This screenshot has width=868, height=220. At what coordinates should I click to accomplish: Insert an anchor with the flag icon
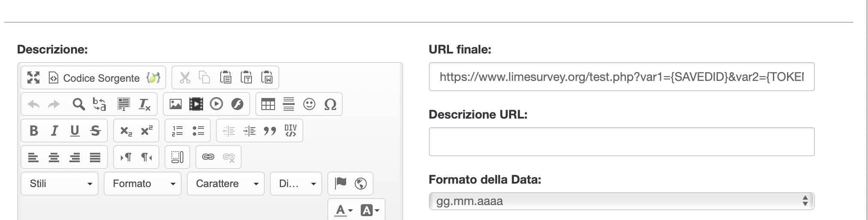(341, 183)
